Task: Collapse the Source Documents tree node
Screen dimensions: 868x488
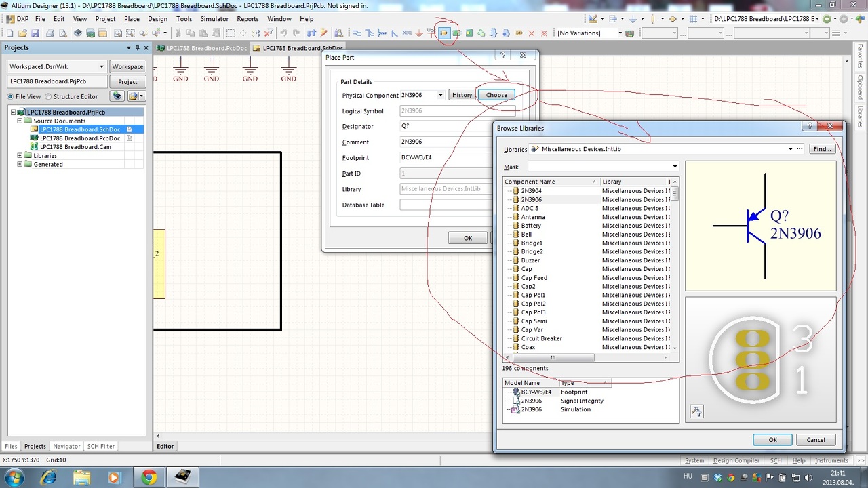Action: pos(20,121)
